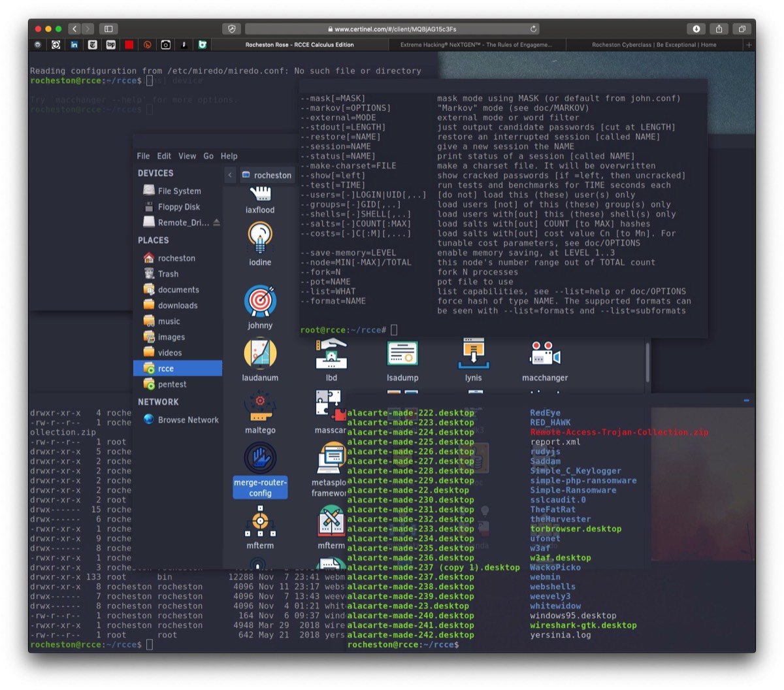
Task: Open the File menu
Action: coord(143,156)
